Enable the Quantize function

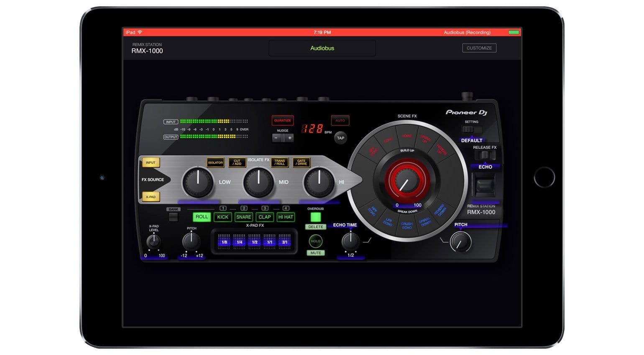coord(282,120)
